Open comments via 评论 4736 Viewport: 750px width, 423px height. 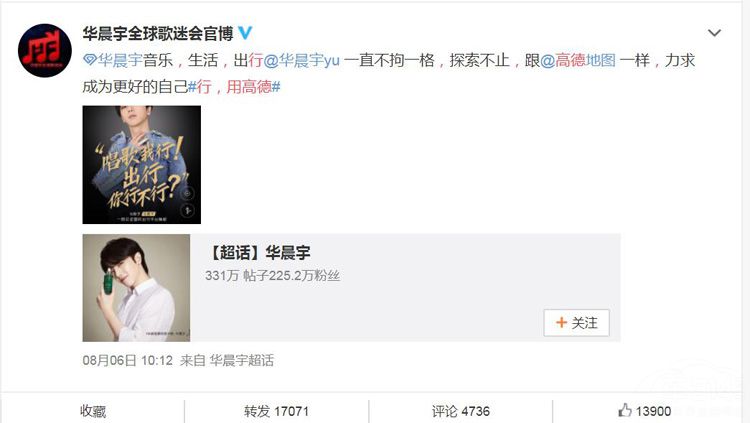click(461, 411)
